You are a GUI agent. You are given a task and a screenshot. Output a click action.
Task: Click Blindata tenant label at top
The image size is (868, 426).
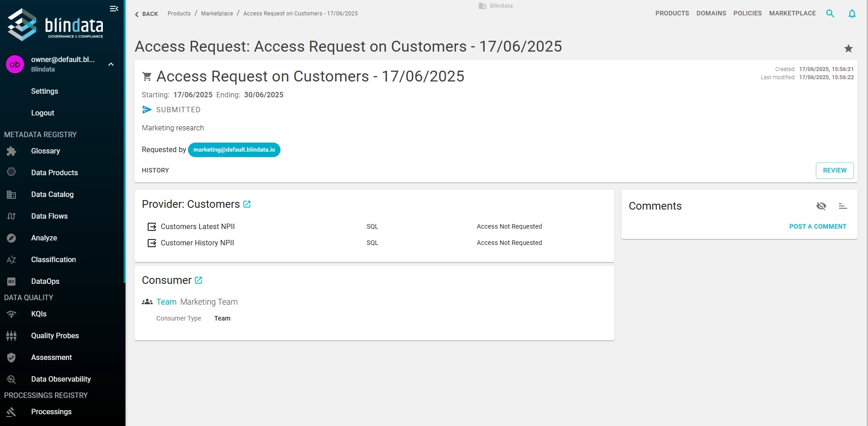pyautogui.click(x=496, y=6)
